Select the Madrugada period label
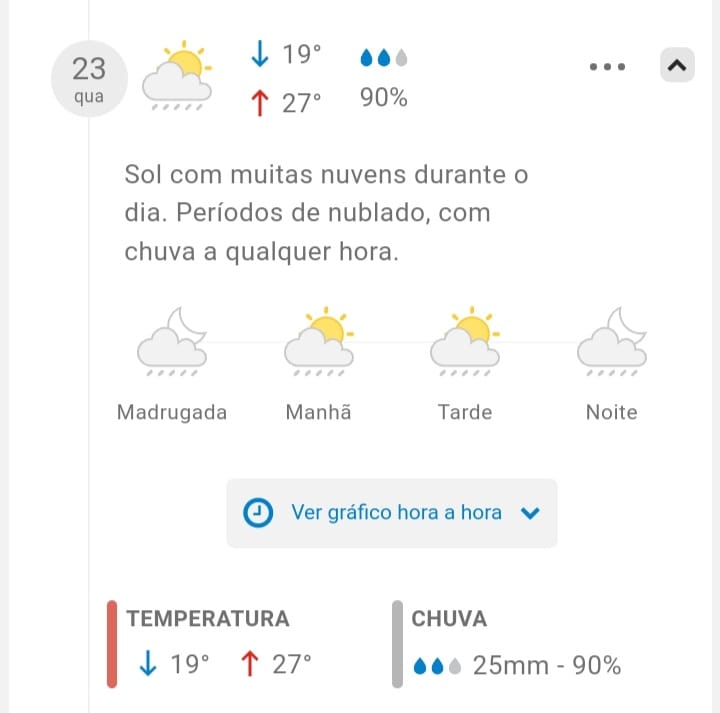 point(172,412)
